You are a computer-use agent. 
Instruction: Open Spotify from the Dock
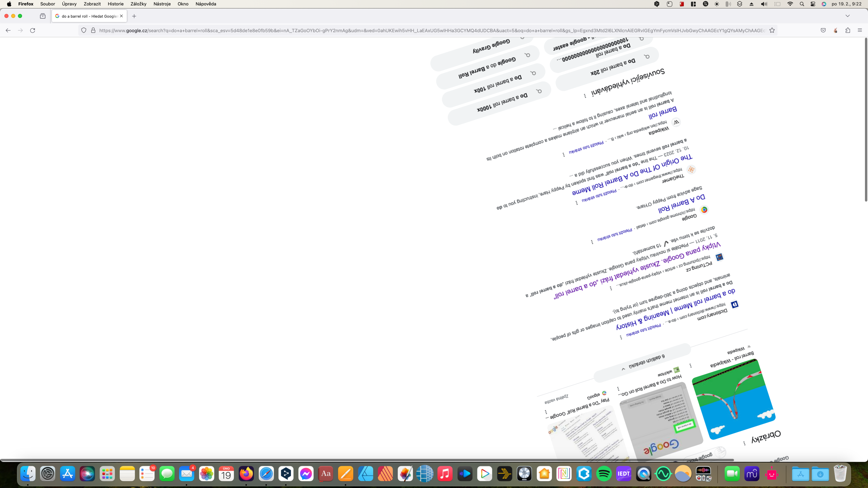click(x=604, y=474)
